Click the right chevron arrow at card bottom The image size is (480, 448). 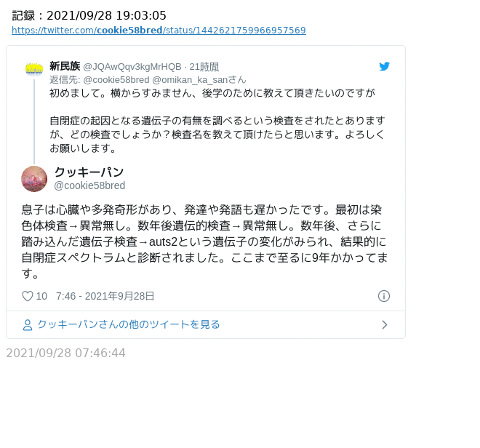(385, 325)
